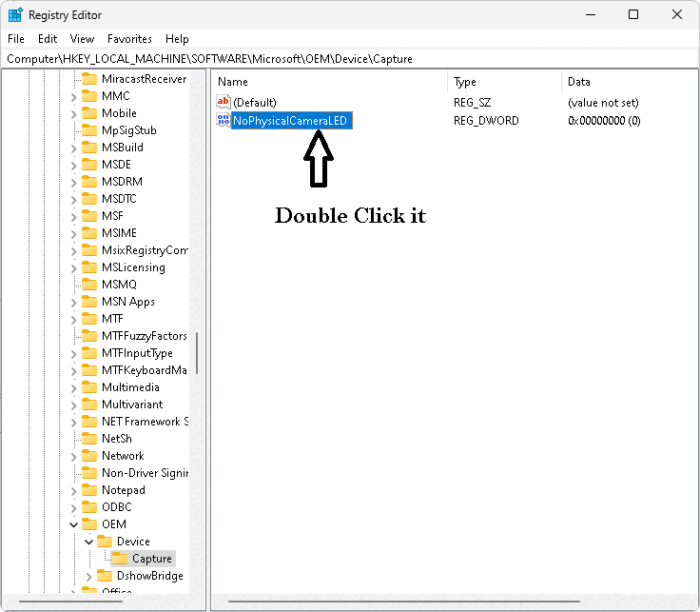Expand the Multimedia tree node
Screen dimensions: 700x612
point(74,387)
